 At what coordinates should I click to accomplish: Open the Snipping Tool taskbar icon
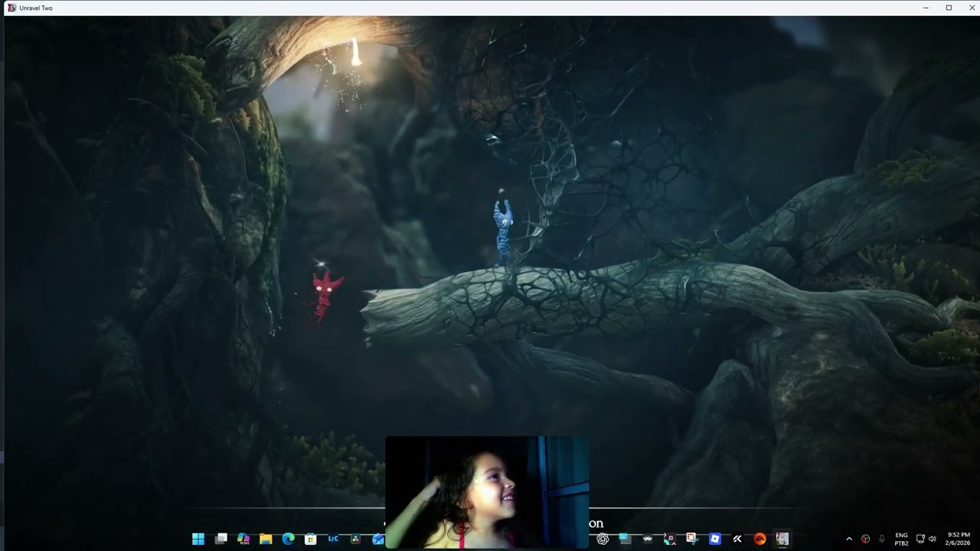[x=692, y=539]
